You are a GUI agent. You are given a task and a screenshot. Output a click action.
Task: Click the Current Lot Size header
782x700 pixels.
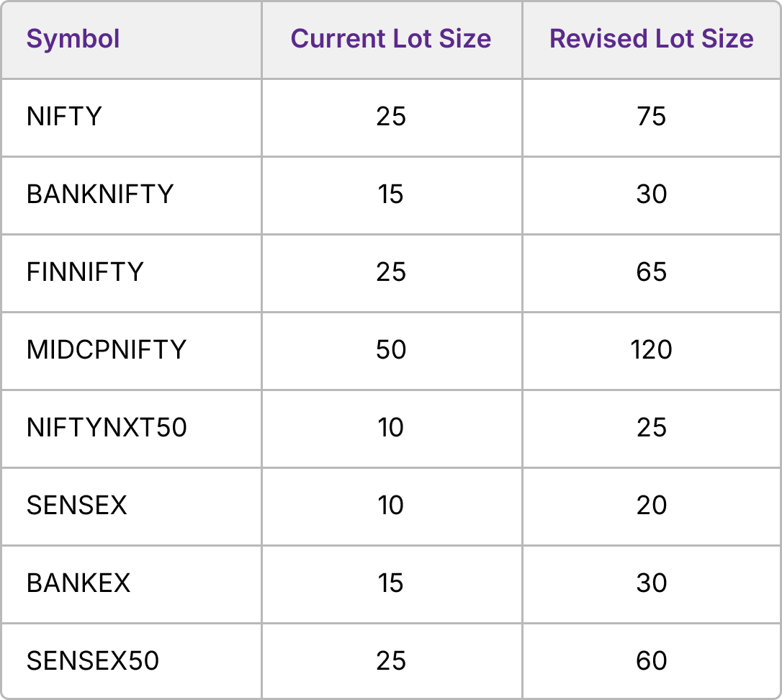coord(391,39)
